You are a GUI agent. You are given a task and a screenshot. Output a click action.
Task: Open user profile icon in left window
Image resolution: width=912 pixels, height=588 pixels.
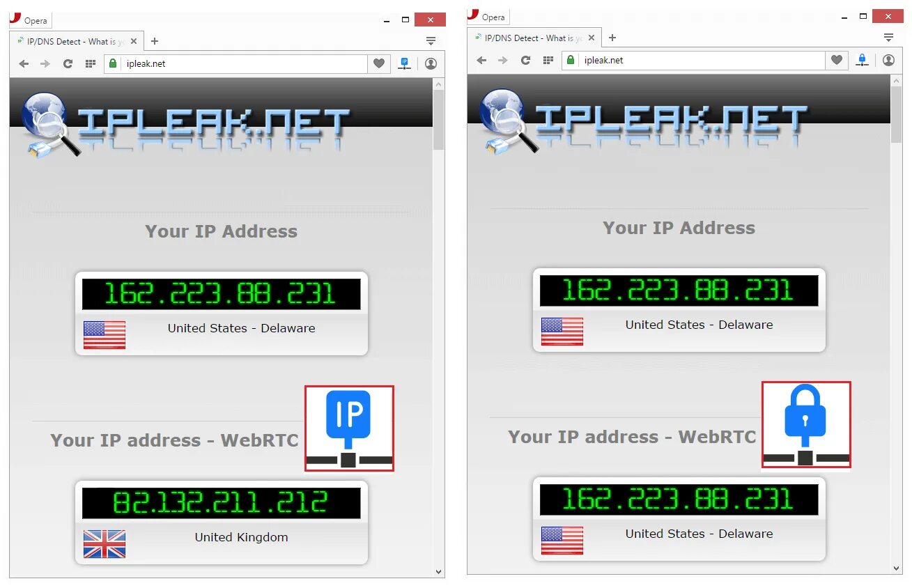[431, 63]
